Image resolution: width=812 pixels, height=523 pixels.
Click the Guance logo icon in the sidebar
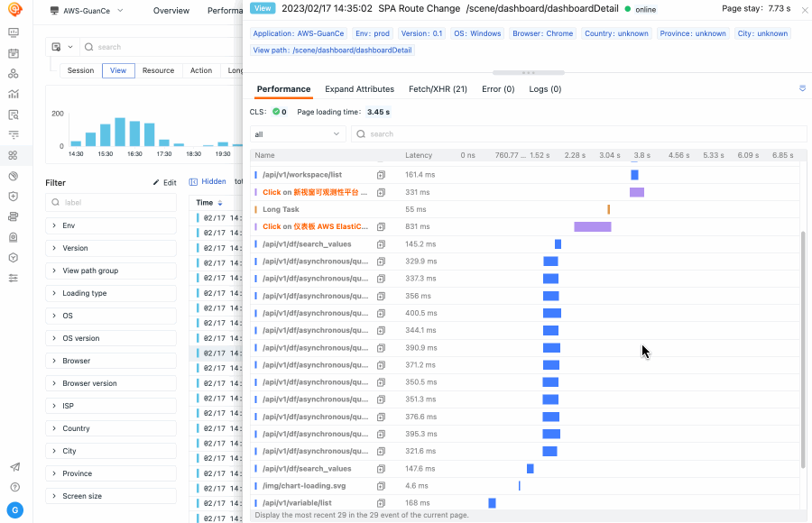tap(14, 9)
